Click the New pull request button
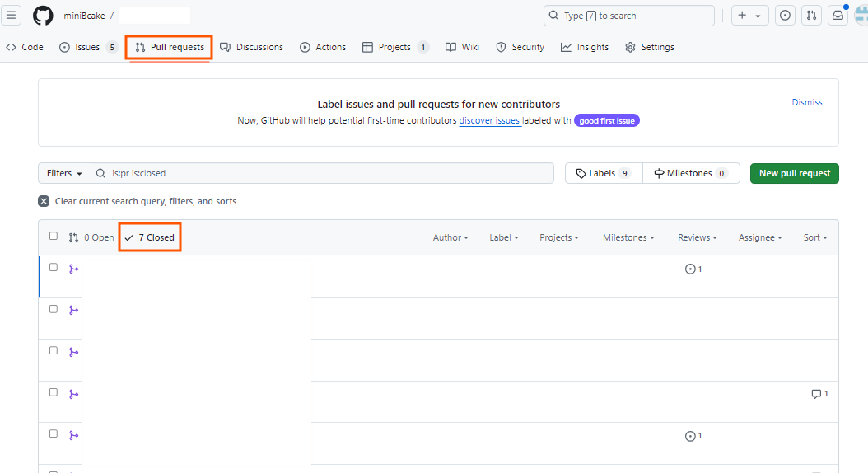This screenshot has height=473, width=868. pos(795,173)
